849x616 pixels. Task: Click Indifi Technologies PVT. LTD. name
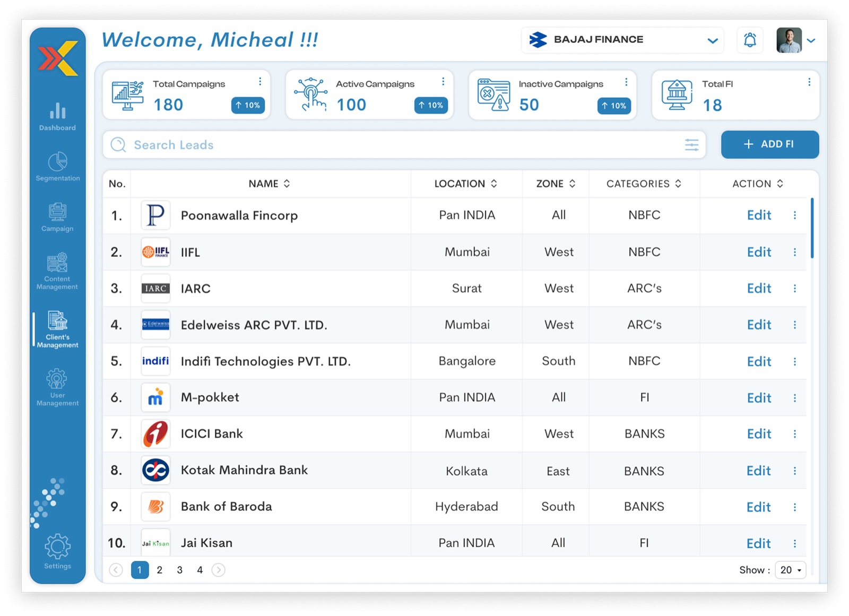265,361
